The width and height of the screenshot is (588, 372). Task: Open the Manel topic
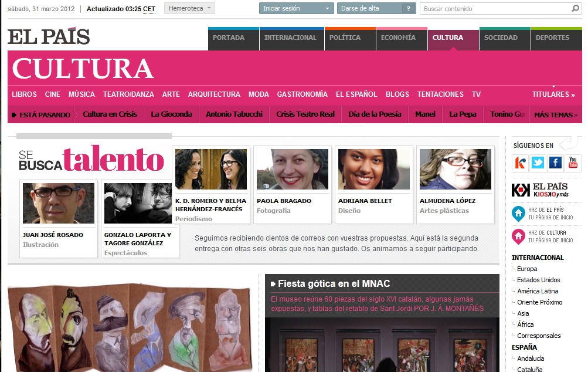coord(425,114)
